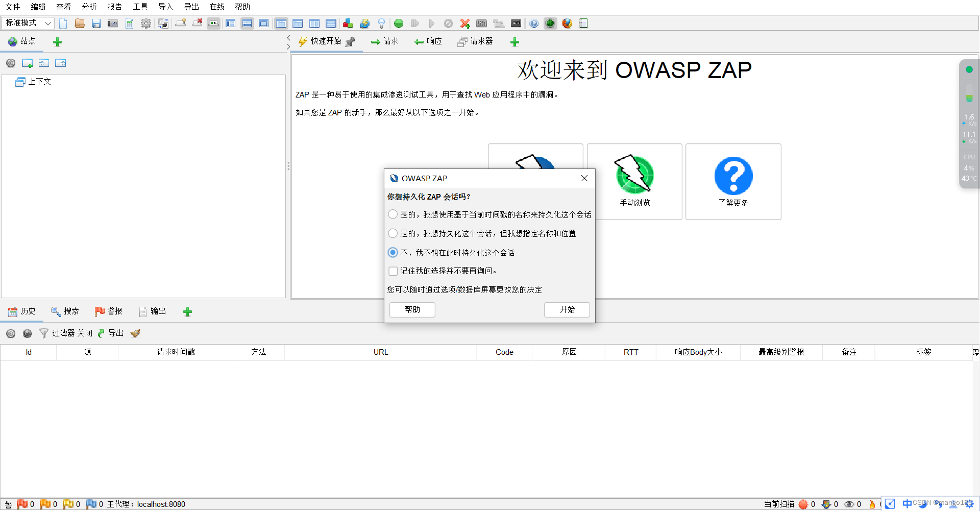Image resolution: width=980 pixels, height=511 pixels.
Task: Click the red flag alert count in status bar
Action: [26, 504]
